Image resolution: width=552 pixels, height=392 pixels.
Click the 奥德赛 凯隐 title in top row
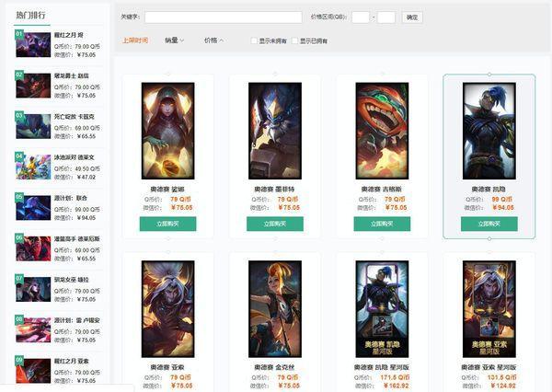click(489, 190)
